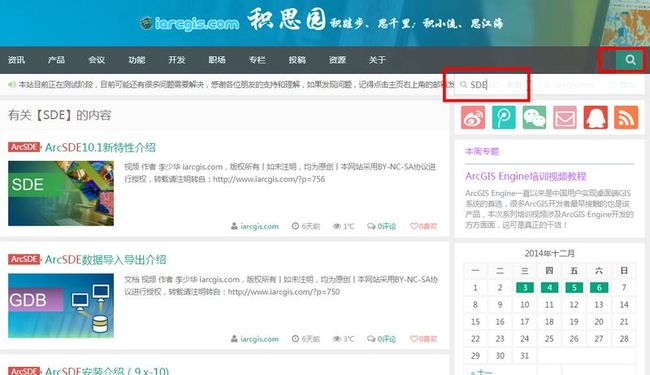Open the 功能 menu item

click(x=137, y=60)
